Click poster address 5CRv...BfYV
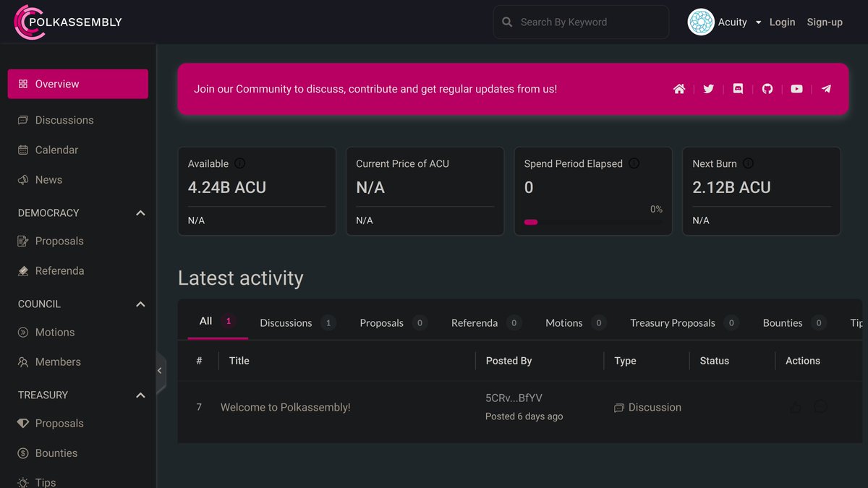The height and width of the screenshot is (488, 868). [x=514, y=398]
